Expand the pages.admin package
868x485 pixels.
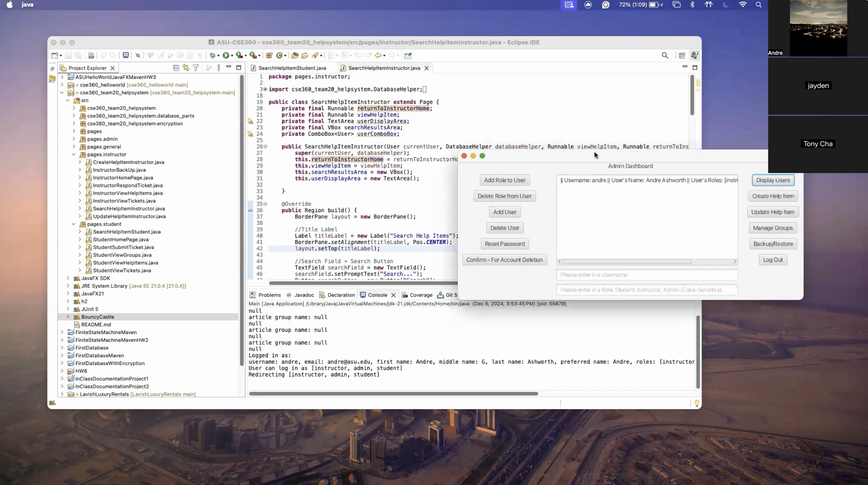(74, 139)
